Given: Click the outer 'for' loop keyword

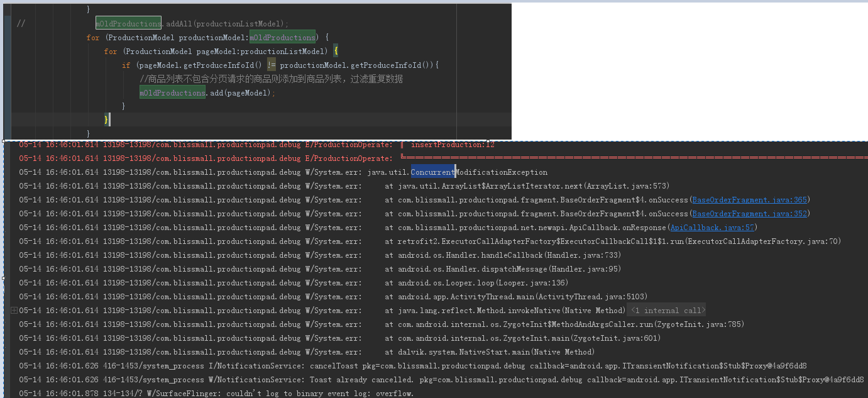Looking at the screenshot, I should click(92, 37).
